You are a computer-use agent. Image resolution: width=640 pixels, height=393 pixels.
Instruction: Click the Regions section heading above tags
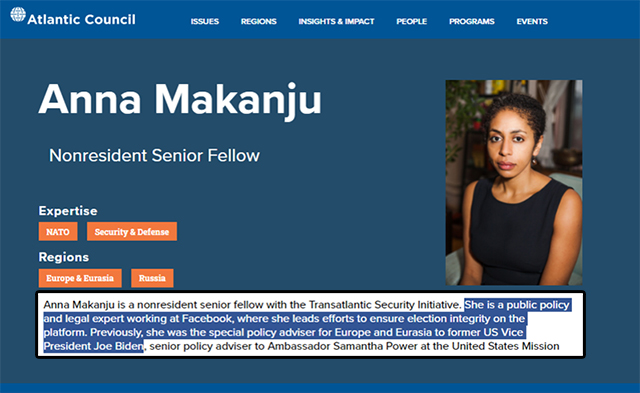pos(64,257)
